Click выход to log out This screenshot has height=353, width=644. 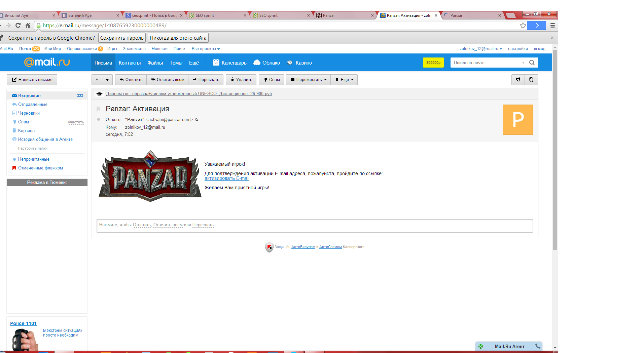click(540, 49)
